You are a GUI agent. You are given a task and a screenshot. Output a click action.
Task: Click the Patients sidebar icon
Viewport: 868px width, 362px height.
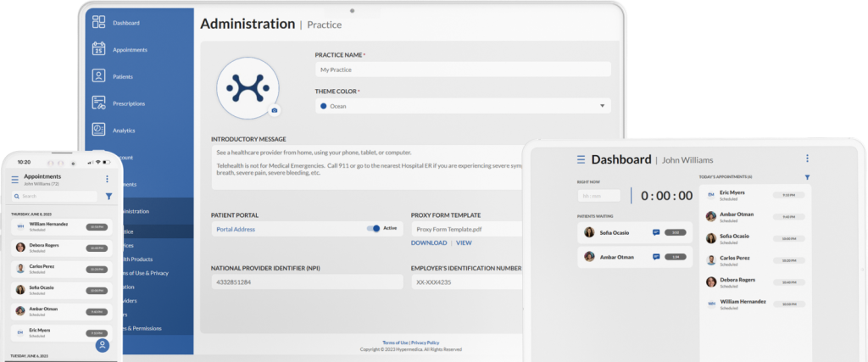[98, 76]
